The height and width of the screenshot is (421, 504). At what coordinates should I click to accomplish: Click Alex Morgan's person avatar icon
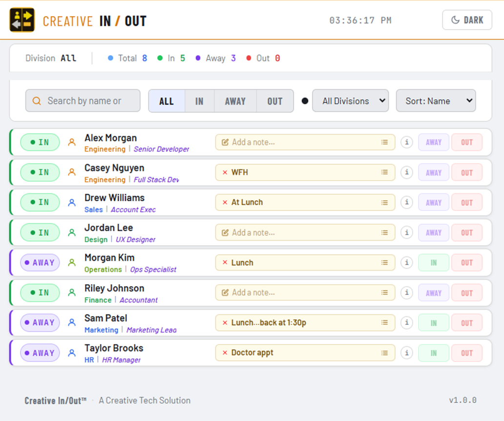click(x=72, y=142)
